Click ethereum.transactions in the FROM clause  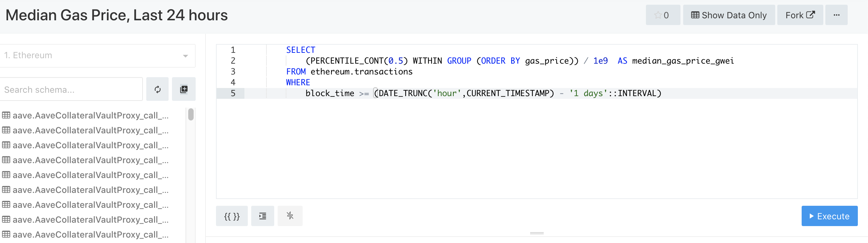[362, 72]
